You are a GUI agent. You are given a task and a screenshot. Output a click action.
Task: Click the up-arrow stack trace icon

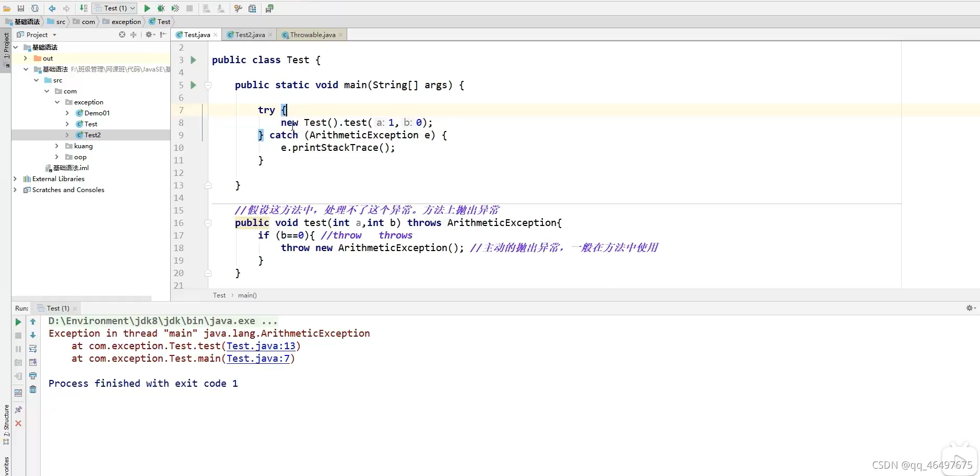pyautogui.click(x=33, y=322)
